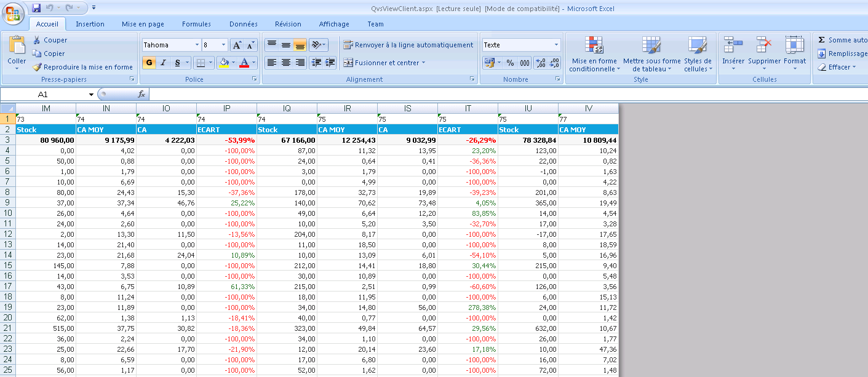Screen dimensions: 868x377
Task: Open Mise en forme conditionnelle menu
Action: [x=594, y=52]
